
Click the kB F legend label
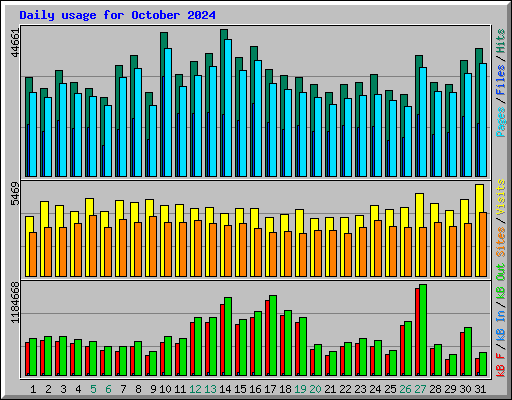click(x=501, y=365)
